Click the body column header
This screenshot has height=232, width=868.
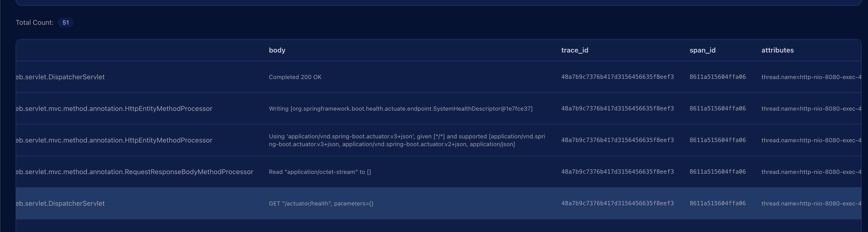277,50
